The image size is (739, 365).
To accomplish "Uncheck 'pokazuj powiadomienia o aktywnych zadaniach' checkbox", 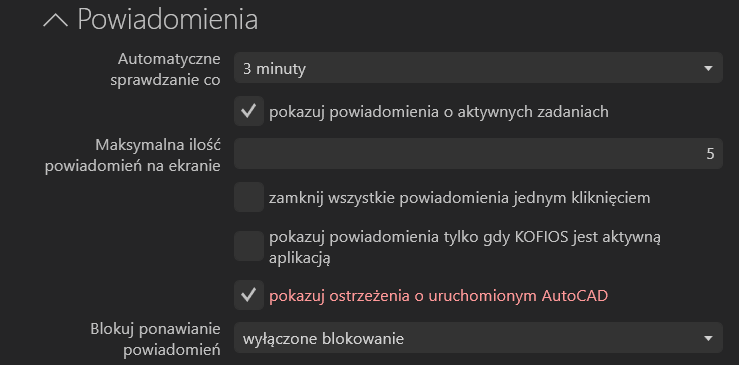I will (x=249, y=111).
